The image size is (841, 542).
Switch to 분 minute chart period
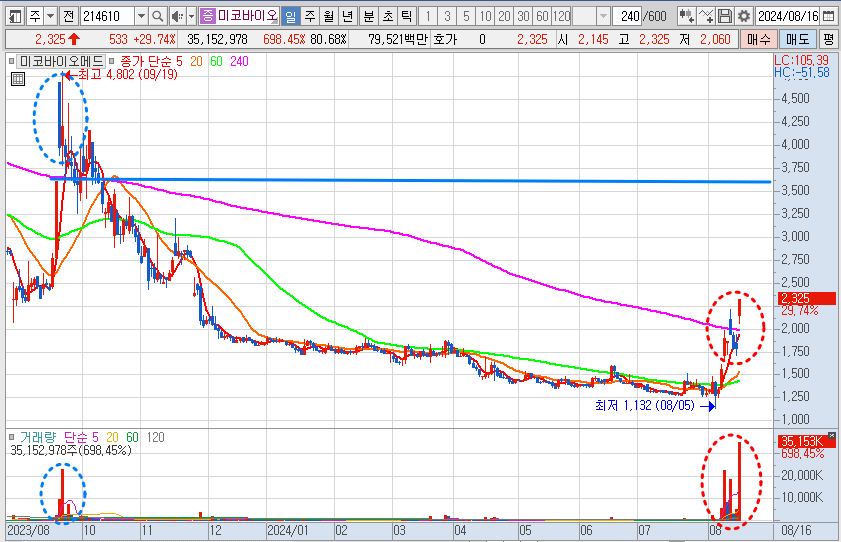click(x=368, y=16)
